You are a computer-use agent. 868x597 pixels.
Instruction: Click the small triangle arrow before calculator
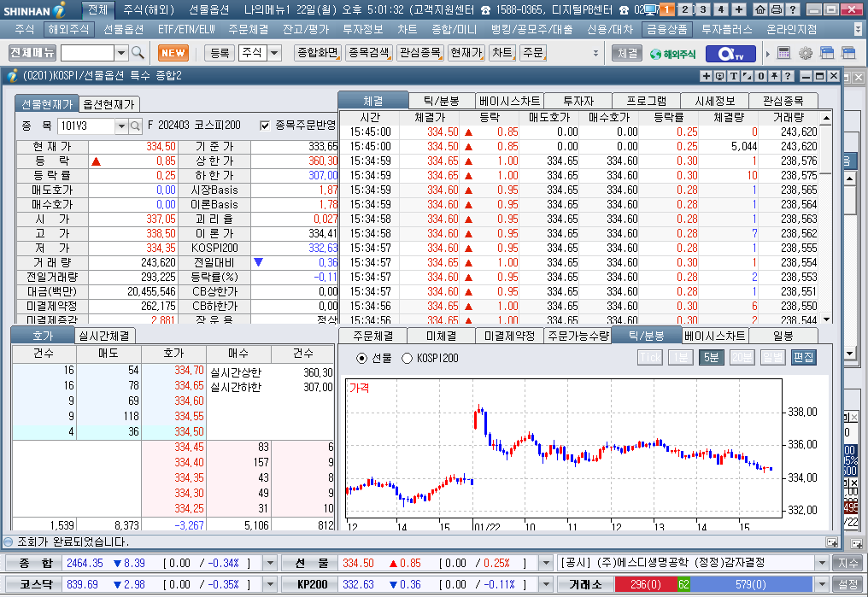(x=768, y=54)
